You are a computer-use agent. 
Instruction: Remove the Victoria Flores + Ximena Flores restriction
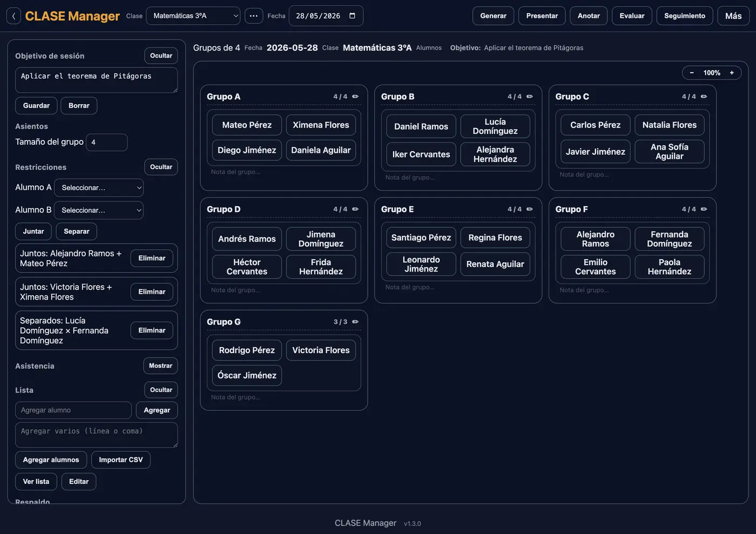click(152, 292)
